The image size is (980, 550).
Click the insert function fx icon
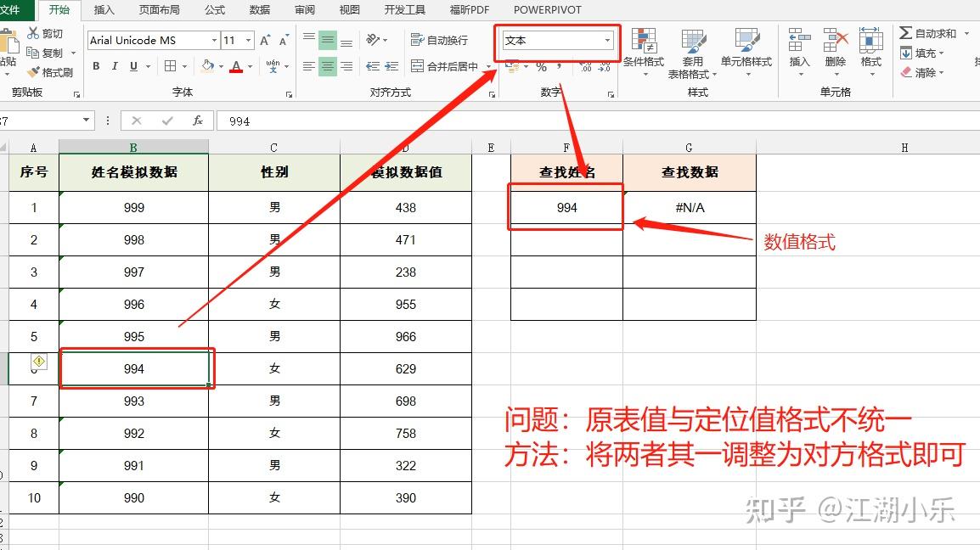[x=198, y=121]
